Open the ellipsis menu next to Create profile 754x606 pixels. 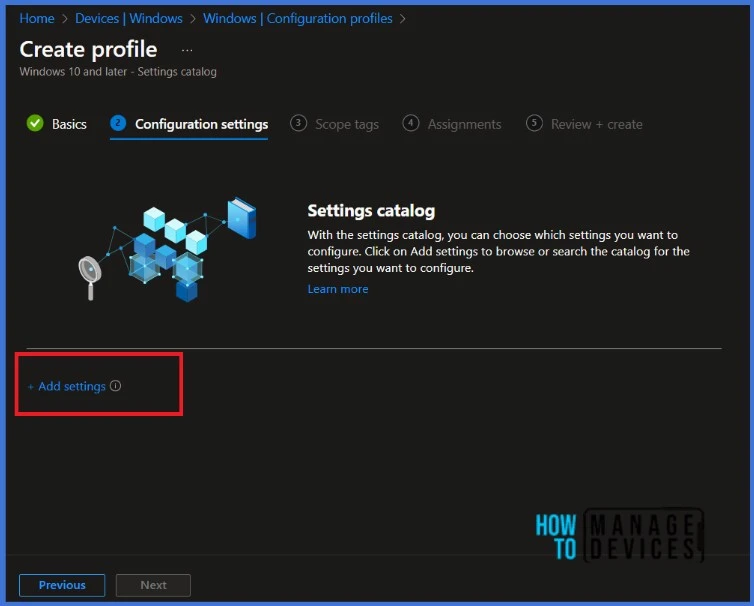pos(187,50)
